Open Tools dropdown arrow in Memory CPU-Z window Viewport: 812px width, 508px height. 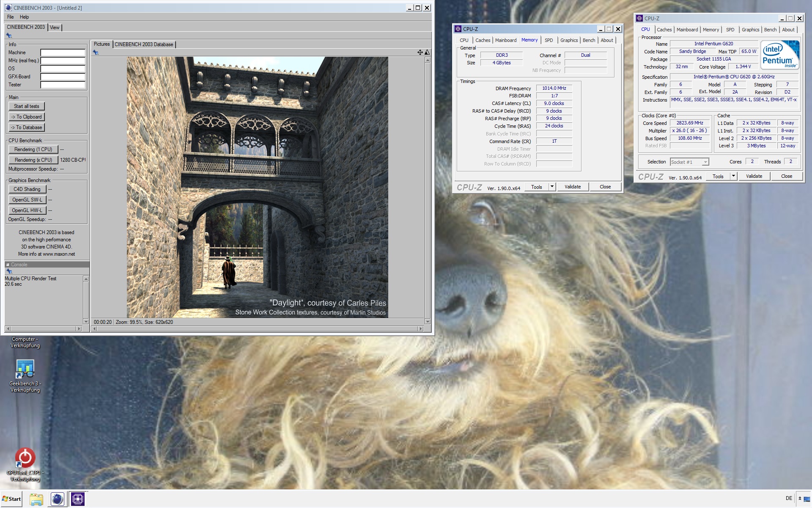tap(552, 187)
